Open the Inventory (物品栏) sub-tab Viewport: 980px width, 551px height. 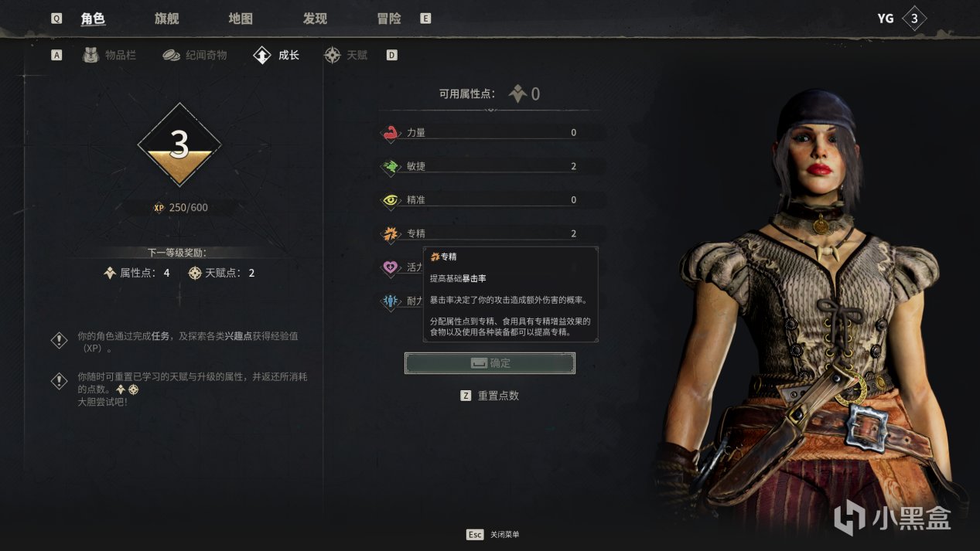110,56
